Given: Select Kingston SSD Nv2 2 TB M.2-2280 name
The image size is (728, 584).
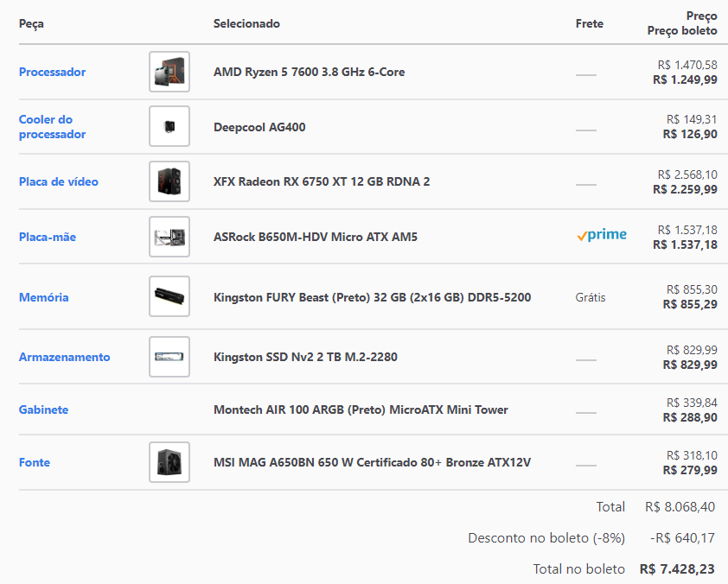Looking at the screenshot, I should coord(305,357).
